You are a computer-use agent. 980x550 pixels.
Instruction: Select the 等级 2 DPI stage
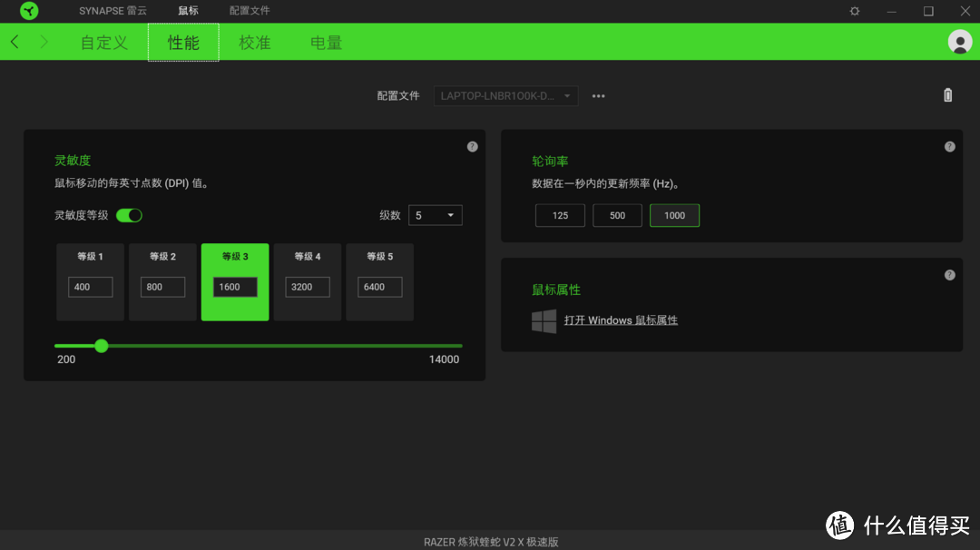click(x=162, y=282)
